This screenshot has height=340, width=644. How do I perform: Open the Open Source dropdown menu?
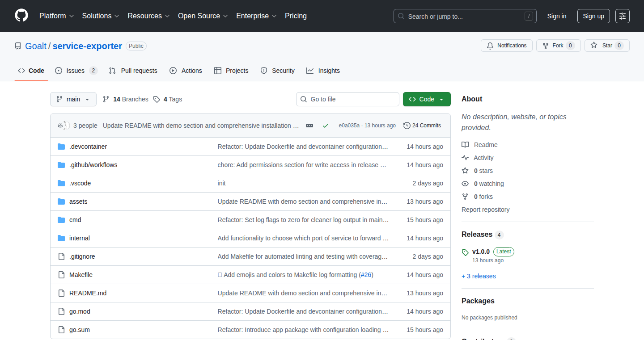(203, 16)
